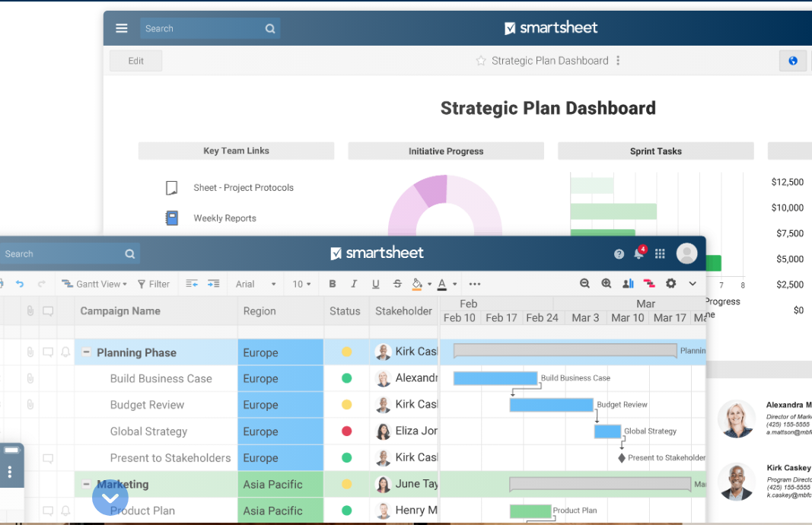The width and height of the screenshot is (812, 525).
Task: Open the apps grid launcher icon
Action: pos(660,253)
